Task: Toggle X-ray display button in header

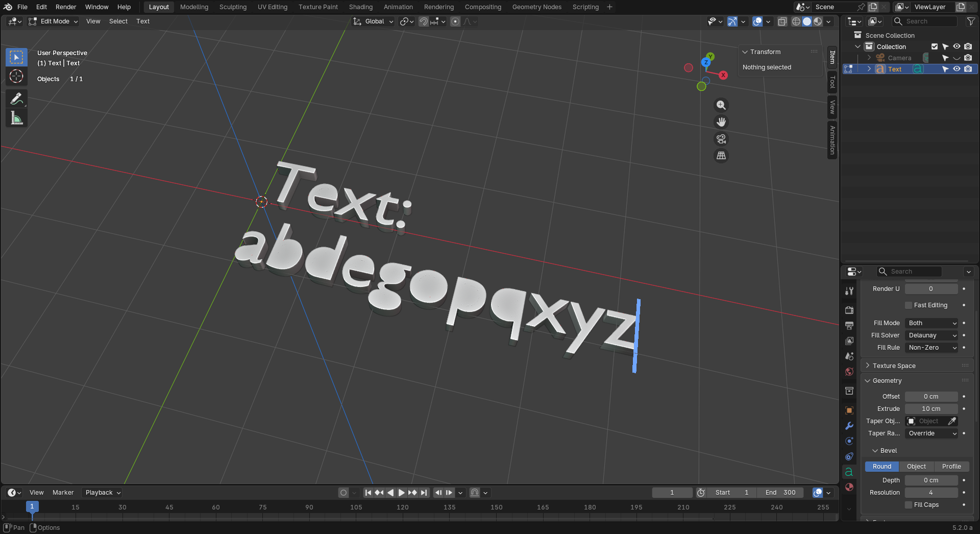Action: pos(782,21)
